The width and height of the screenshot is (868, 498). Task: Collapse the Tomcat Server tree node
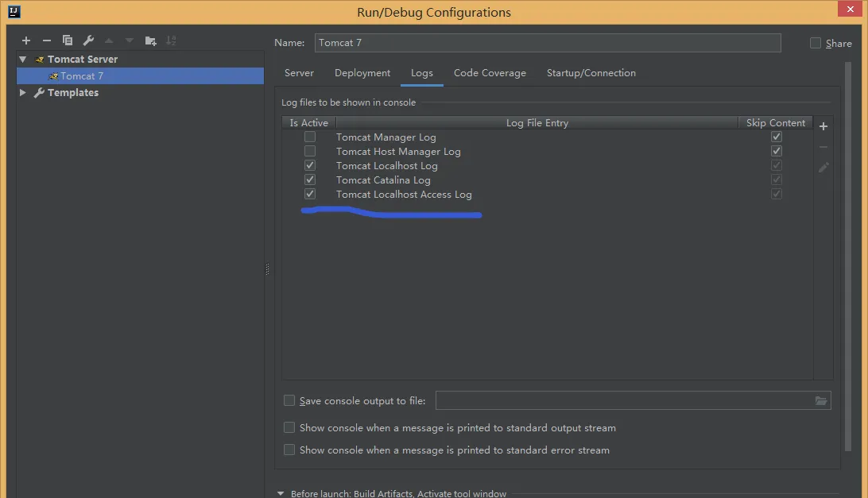23,60
